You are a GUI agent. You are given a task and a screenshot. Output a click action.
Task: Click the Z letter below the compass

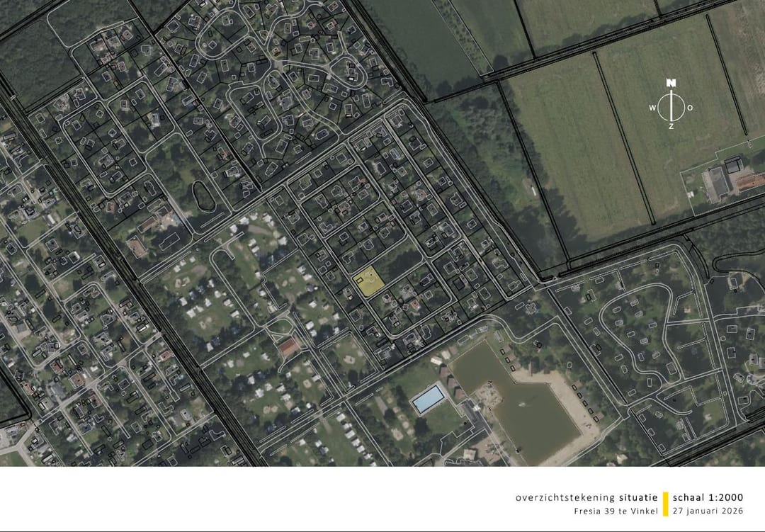tap(671, 127)
